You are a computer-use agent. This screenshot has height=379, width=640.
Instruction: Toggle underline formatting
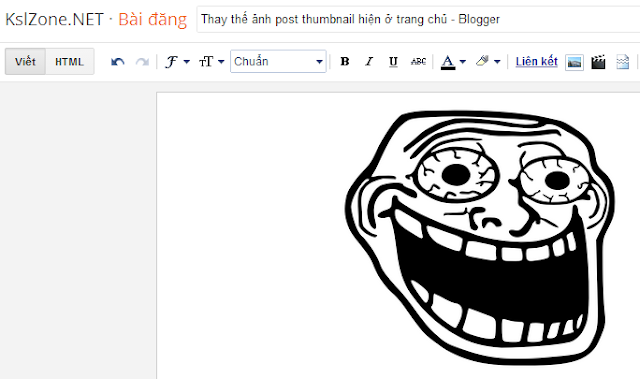click(393, 62)
